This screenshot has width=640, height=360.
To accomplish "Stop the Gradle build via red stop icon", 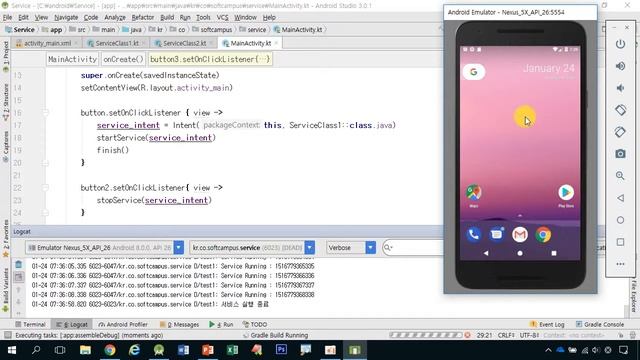I will [467, 335].
